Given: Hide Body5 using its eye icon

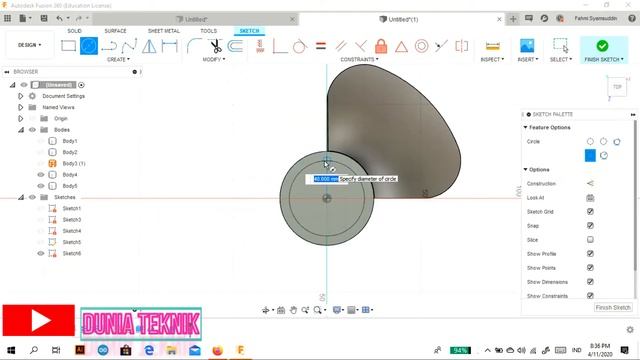Looking at the screenshot, I should click(41, 186).
